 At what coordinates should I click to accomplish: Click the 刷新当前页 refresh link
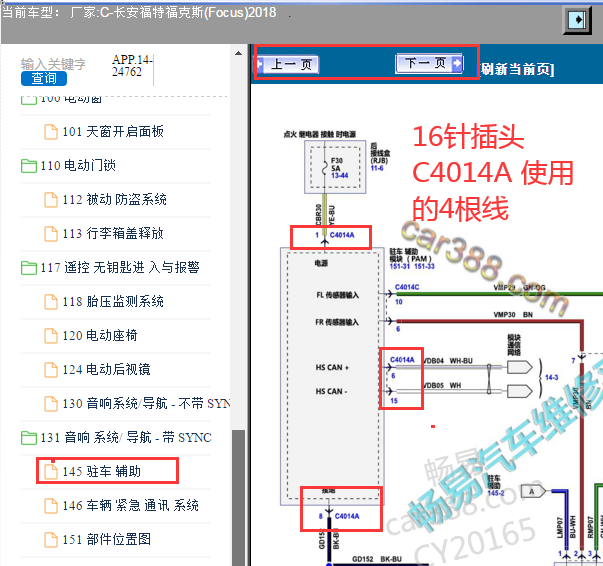(517, 69)
